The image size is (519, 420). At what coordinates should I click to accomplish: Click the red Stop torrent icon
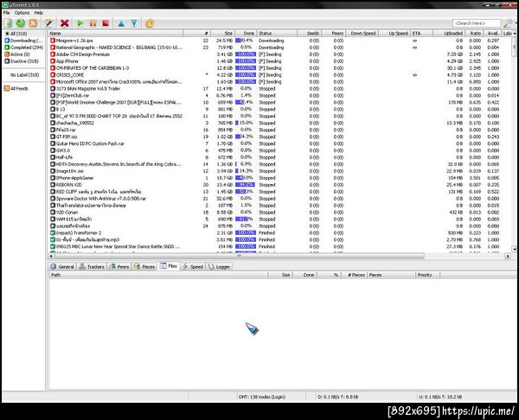click(x=106, y=23)
